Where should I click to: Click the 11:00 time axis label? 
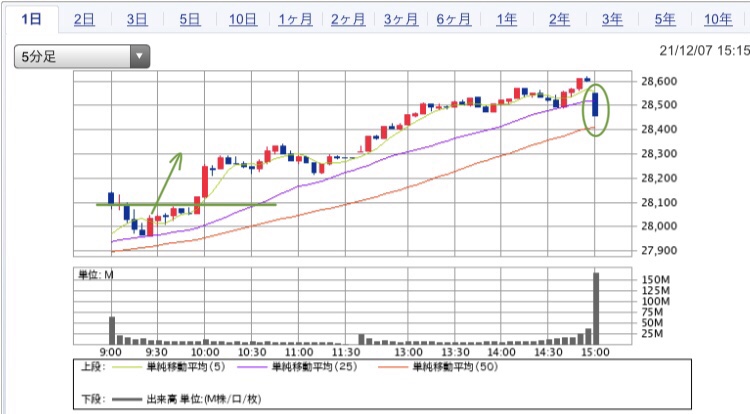[x=299, y=352]
